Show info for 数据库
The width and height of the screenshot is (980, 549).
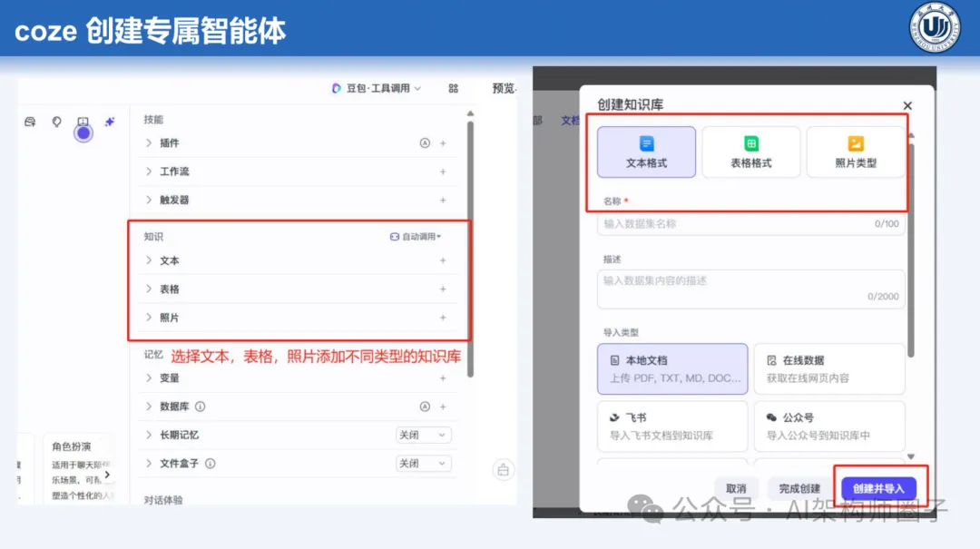(x=200, y=407)
